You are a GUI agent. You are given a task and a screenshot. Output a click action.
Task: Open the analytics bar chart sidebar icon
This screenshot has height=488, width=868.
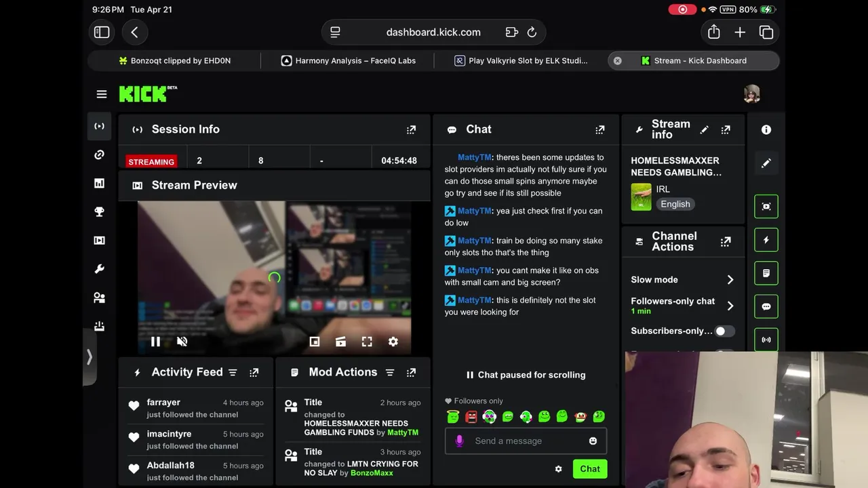pyautogui.click(x=99, y=183)
